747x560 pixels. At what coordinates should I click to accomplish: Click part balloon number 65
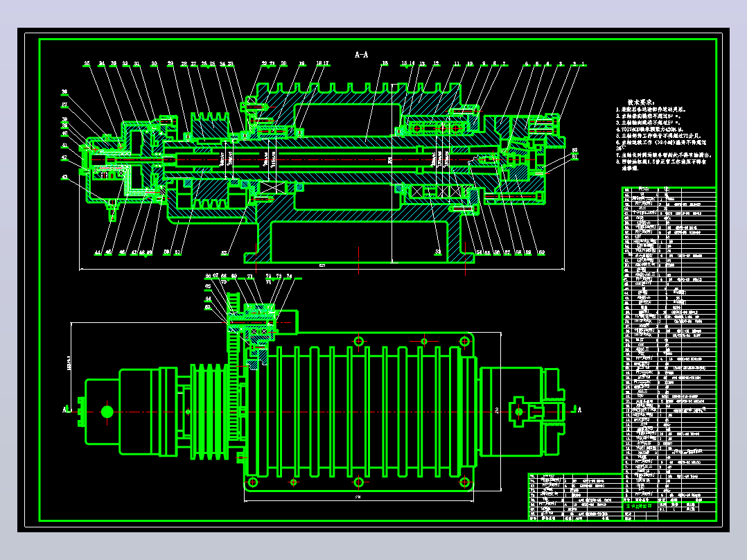point(208,287)
